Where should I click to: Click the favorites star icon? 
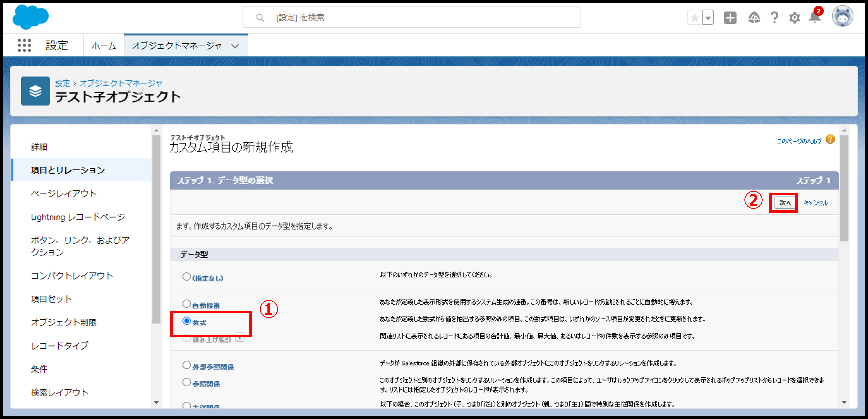[x=695, y=17]
